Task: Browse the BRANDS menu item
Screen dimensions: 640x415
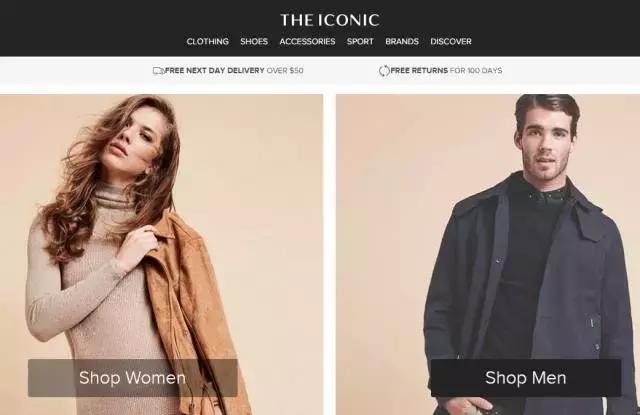Action: point(402,41)
